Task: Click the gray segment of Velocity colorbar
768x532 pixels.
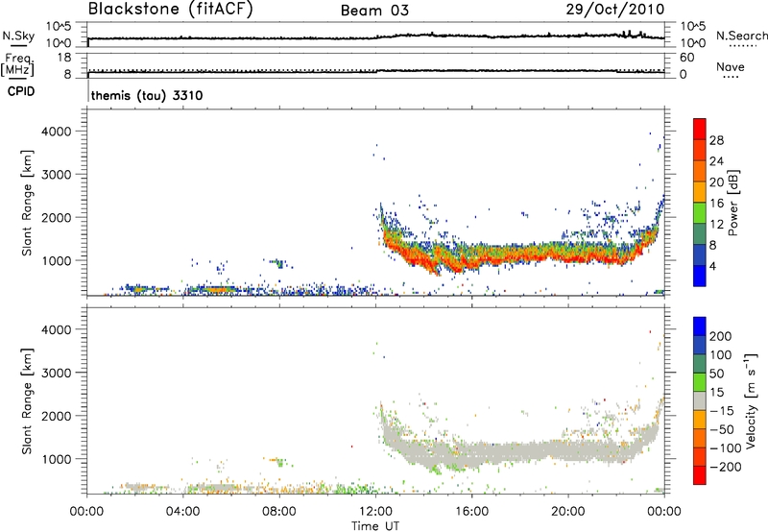Action: click(700, 400)
